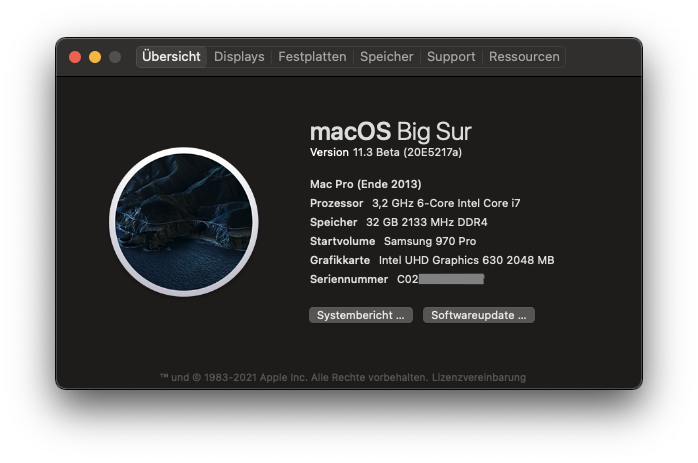Click the processor value 3,2 GHz 6-Core Intel Core i7
The image size is (698, 463).
pyautogui.click(x=446, y=203)
